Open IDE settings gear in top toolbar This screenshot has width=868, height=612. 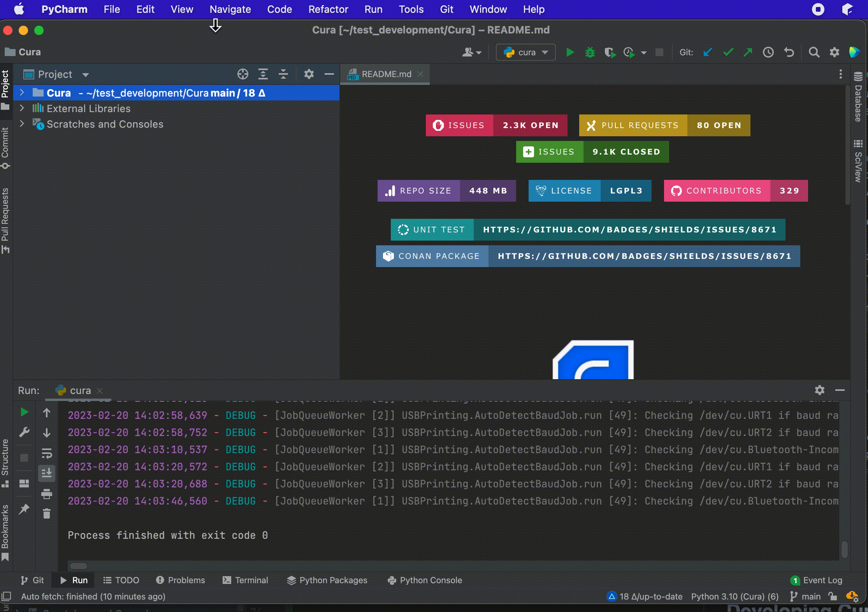click(834, 52)
